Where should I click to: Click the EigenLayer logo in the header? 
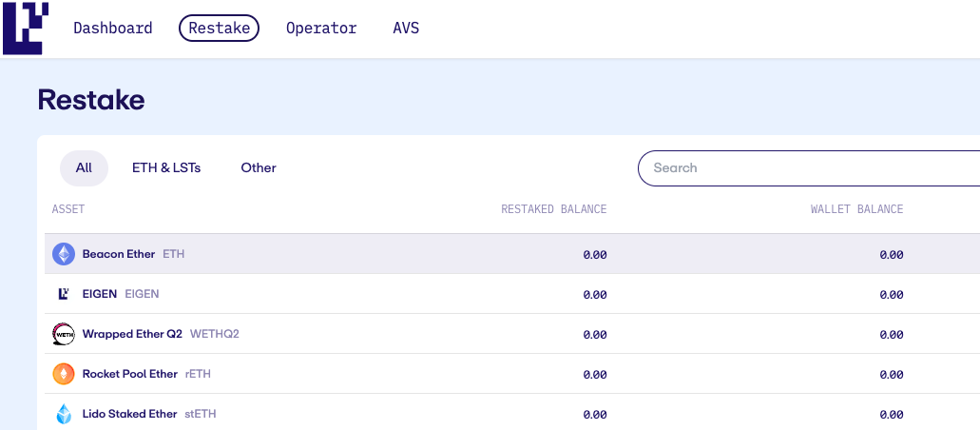click(x=25, y=27)
